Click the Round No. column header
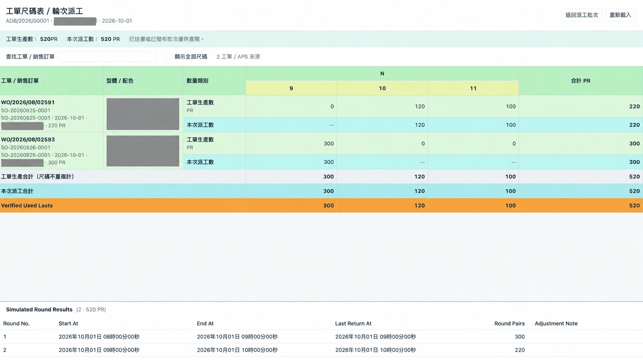 point(17,324)
